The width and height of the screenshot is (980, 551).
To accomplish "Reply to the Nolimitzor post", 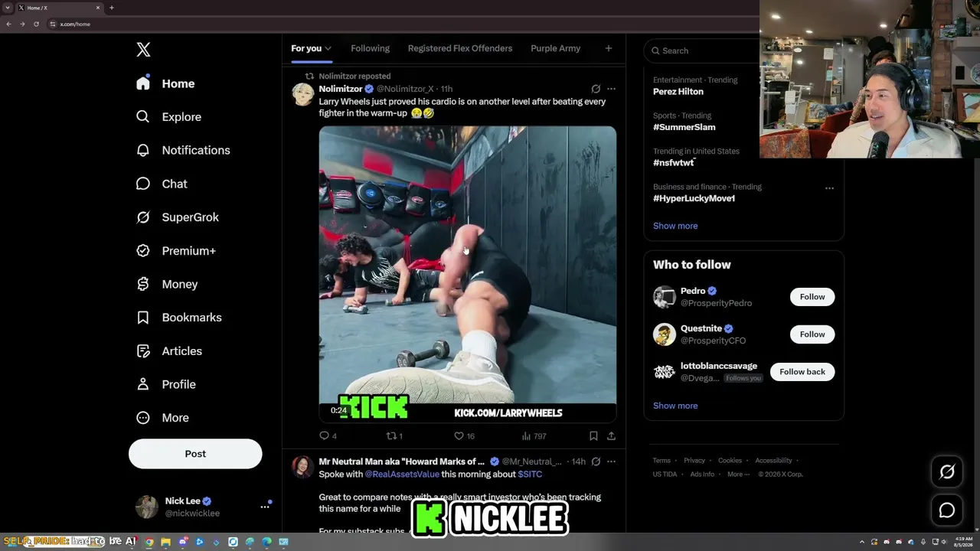I will point(328,435).
